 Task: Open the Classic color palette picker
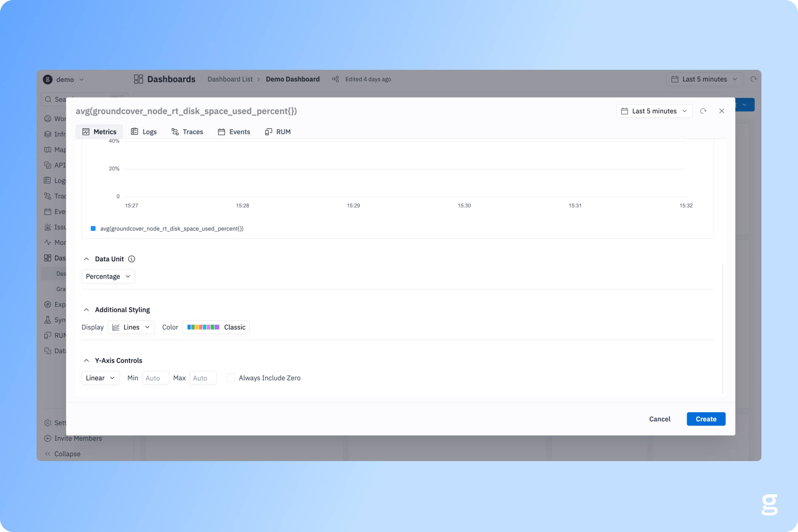[x=216, y=327]
